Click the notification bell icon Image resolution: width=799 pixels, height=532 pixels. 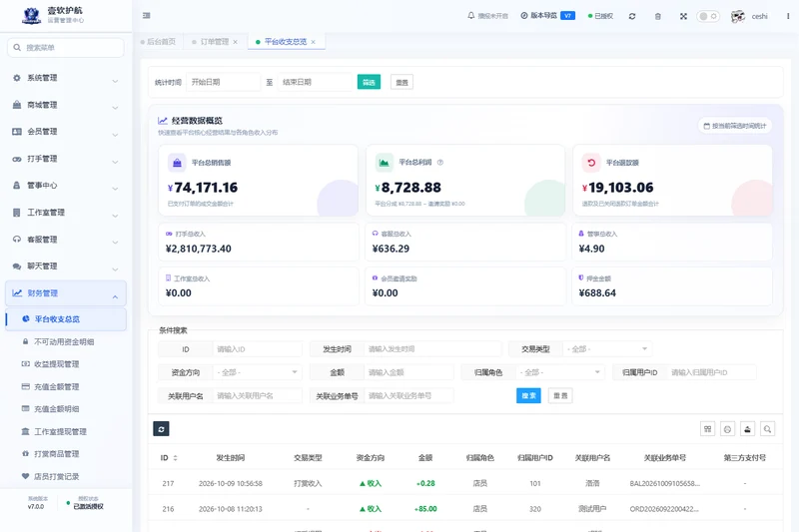pos(470,16)
